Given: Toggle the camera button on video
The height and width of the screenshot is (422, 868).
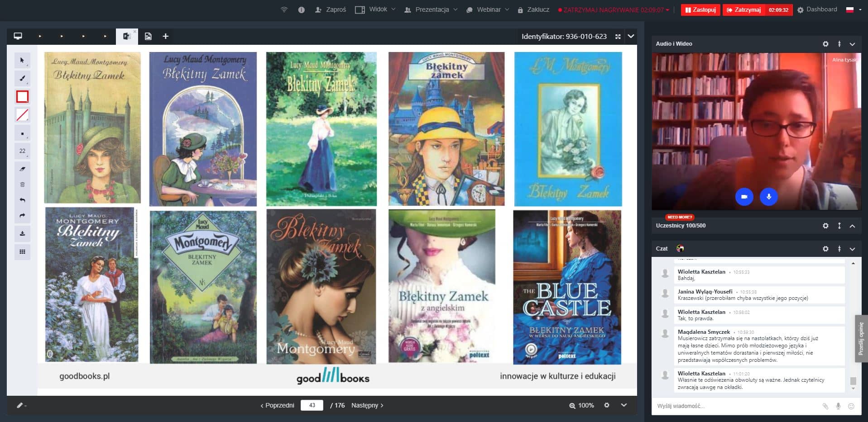Looking at the screenshot, I should pos(744,197).
